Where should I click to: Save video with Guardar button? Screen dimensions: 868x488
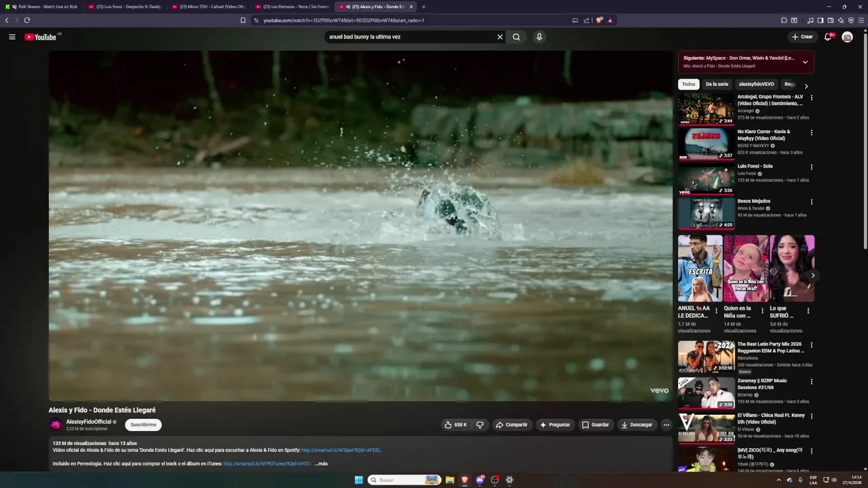(595, 425)
